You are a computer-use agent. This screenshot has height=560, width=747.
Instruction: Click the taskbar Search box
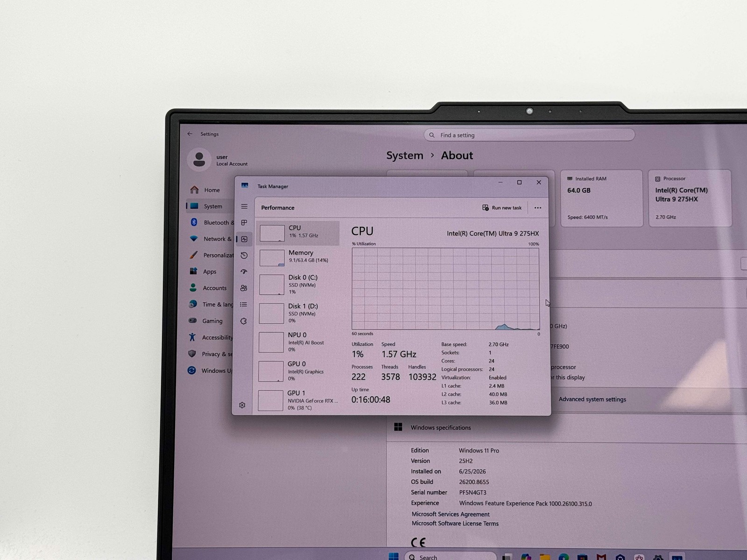[x=450, y=556]
